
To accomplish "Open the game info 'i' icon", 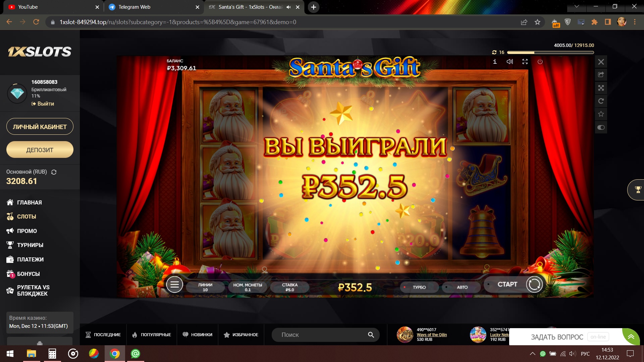I will 495,62.
